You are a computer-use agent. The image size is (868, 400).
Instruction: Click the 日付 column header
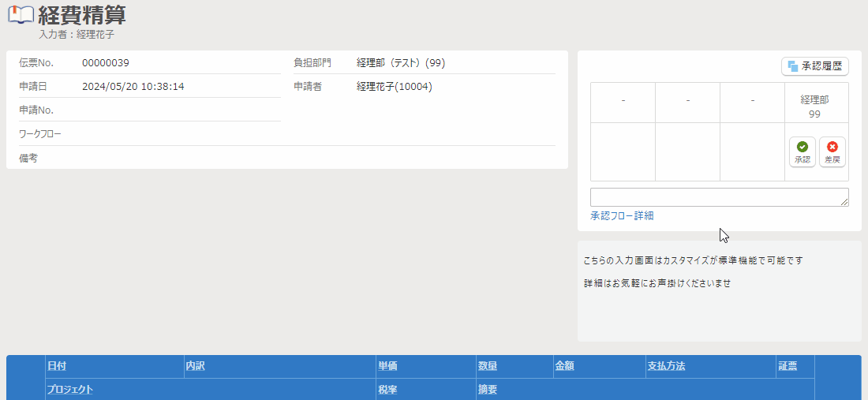pyautogui.click(x=57, y=366)
